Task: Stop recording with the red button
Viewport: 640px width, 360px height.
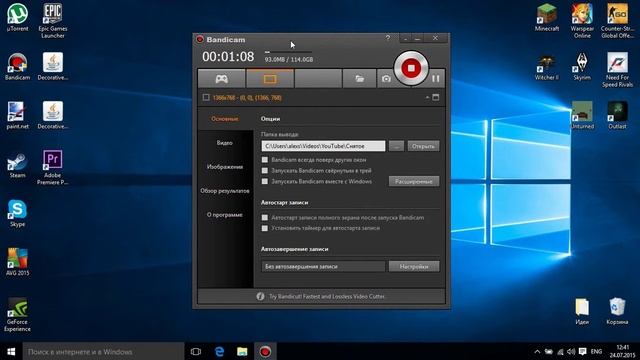Action: click(411, 68)
